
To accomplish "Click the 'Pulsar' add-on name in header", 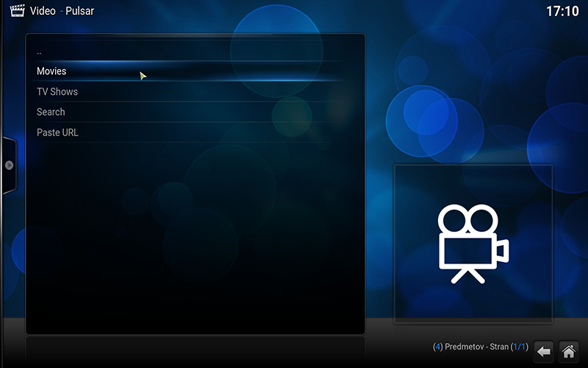I will (79, 11).
